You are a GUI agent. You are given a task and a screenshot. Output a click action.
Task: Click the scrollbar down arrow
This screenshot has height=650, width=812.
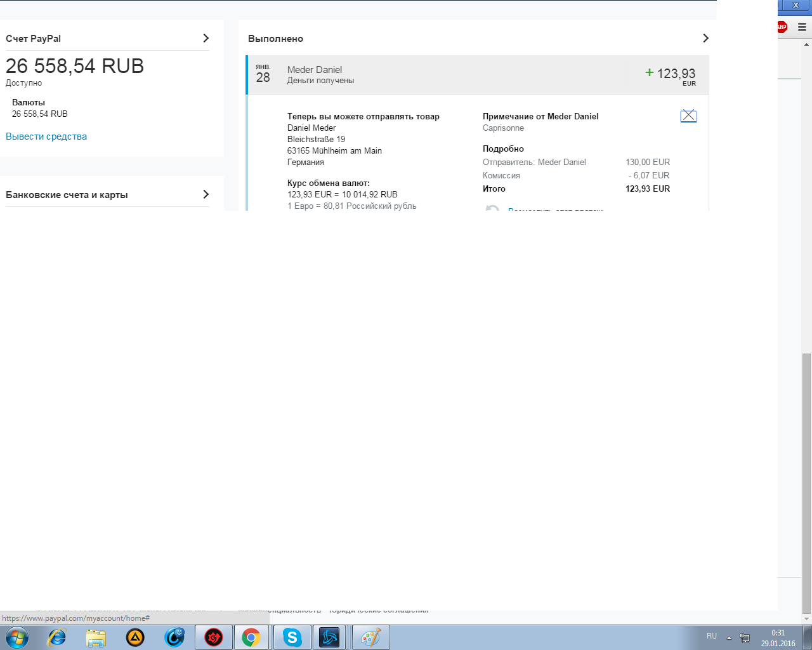pos(807,619)
